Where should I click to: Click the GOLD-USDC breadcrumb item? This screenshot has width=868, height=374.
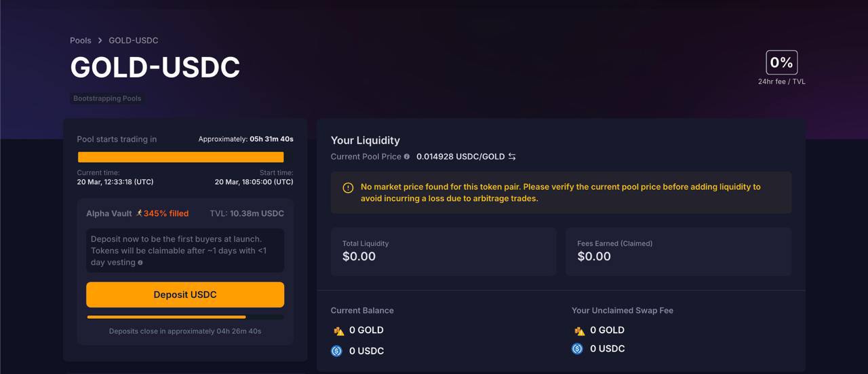coord(134,41)
